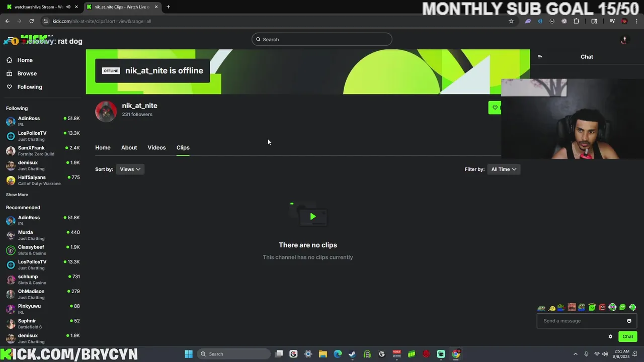Open Pinkyuwu in Recommended list

point(43,309)
